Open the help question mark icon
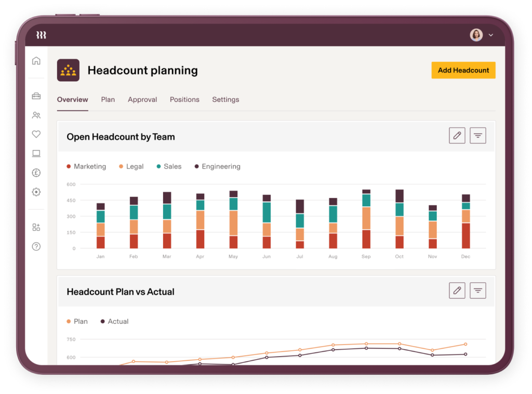The width and height of the screenshot is (532, 394). 36,246
